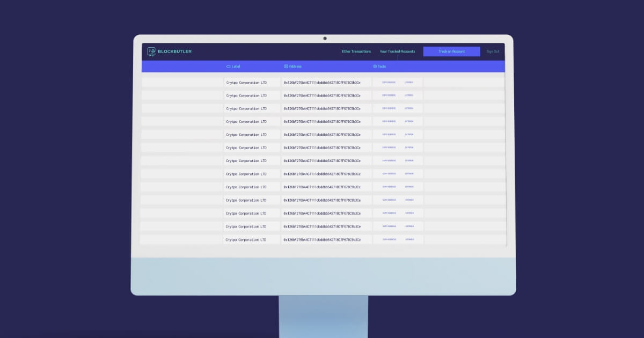Select the first row's Crytpo Corporation LTD label

coord(246,83)
